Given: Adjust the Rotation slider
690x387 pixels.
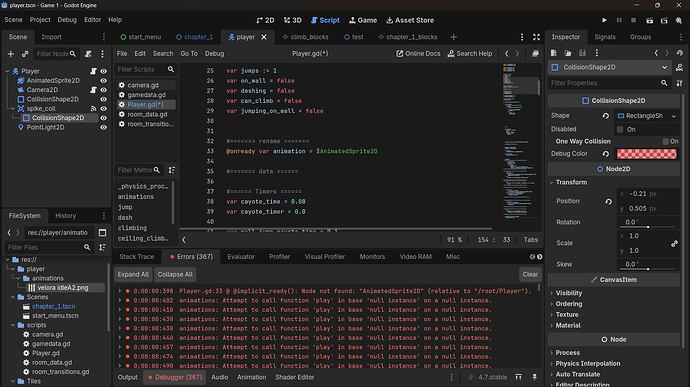Looking at the screenshot, I should (x=648, y=227).
